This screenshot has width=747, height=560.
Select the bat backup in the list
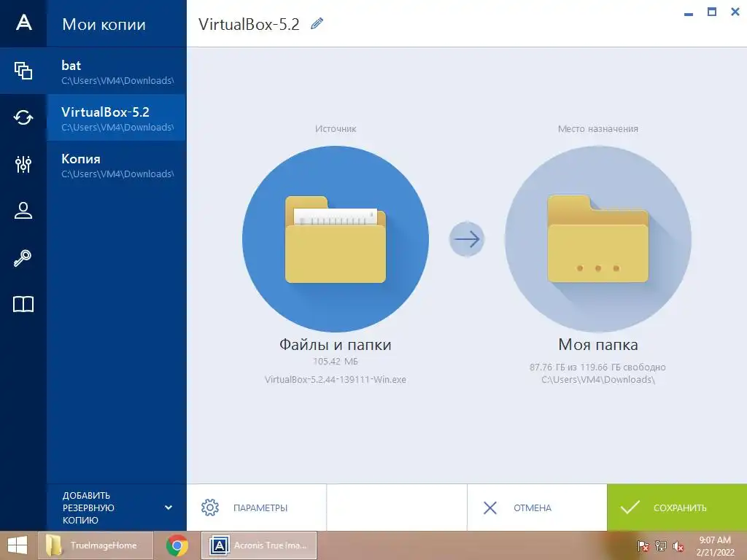pos(117,71)
